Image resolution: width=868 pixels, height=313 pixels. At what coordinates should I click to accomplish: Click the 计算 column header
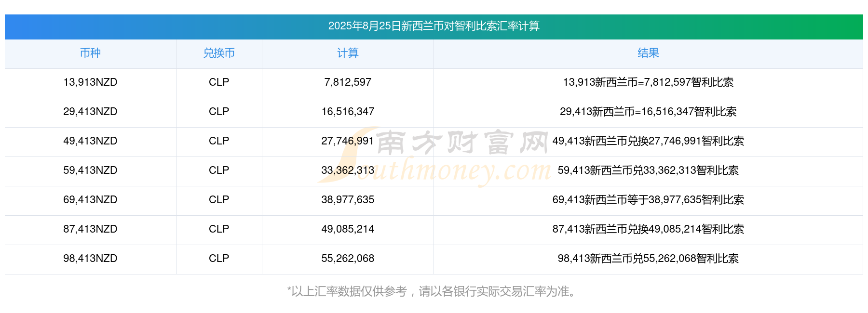[348, 53]
